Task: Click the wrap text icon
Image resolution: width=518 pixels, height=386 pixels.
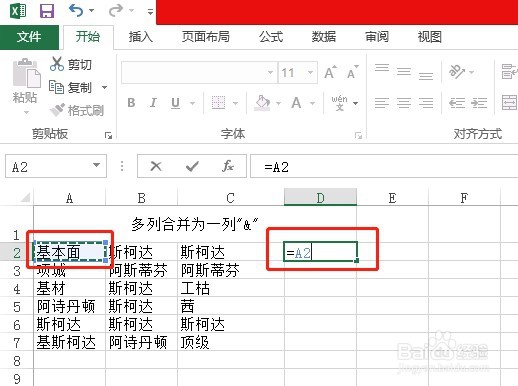Action: (x=510, y=71)
